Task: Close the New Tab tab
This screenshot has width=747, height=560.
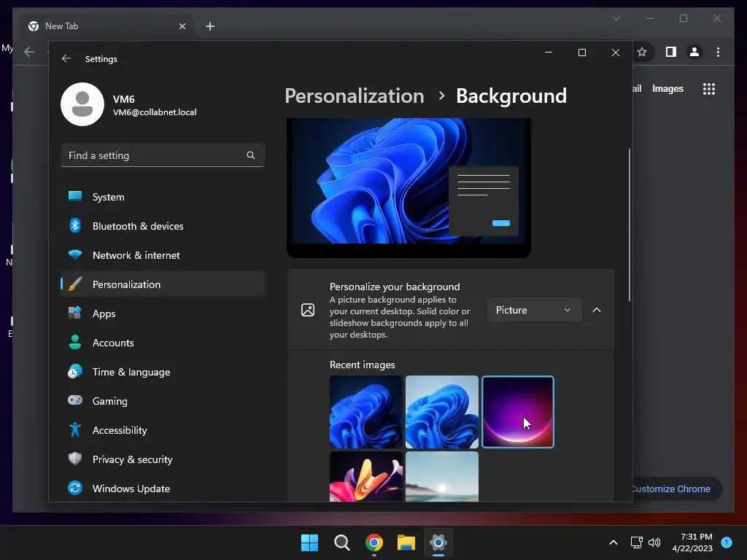Action: 182,26
